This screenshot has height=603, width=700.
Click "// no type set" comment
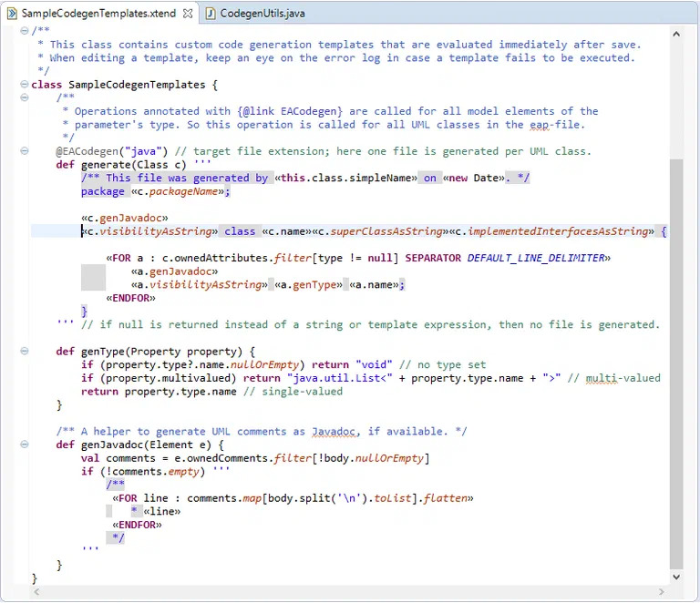point(442,365)
